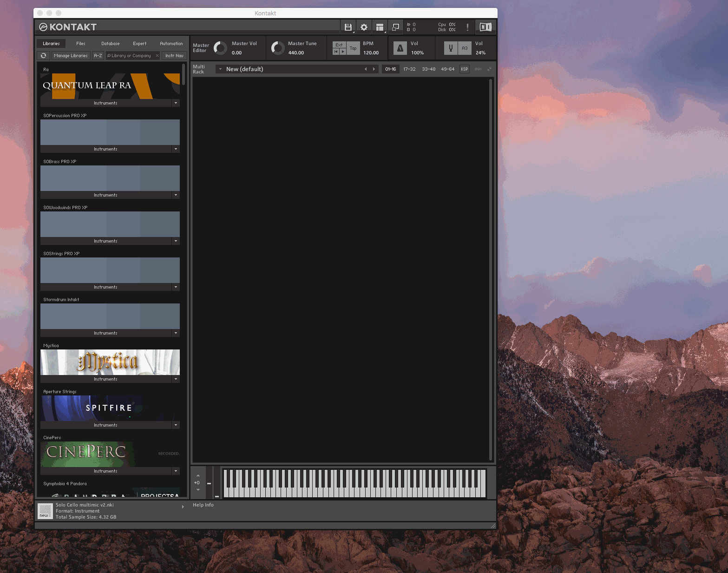Toggle the metronome icon
This screenshot has width=728, height=573.
(x=400, y=48)
